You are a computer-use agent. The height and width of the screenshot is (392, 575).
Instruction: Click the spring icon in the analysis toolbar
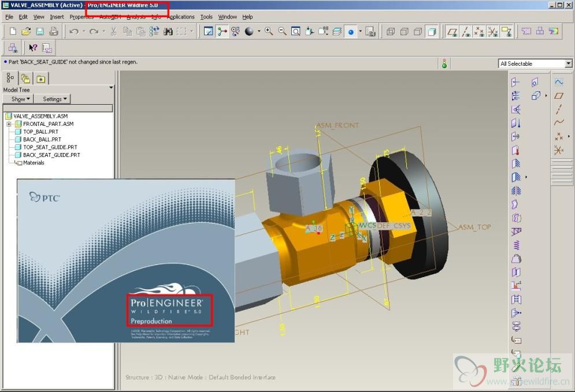coord(516,245)
